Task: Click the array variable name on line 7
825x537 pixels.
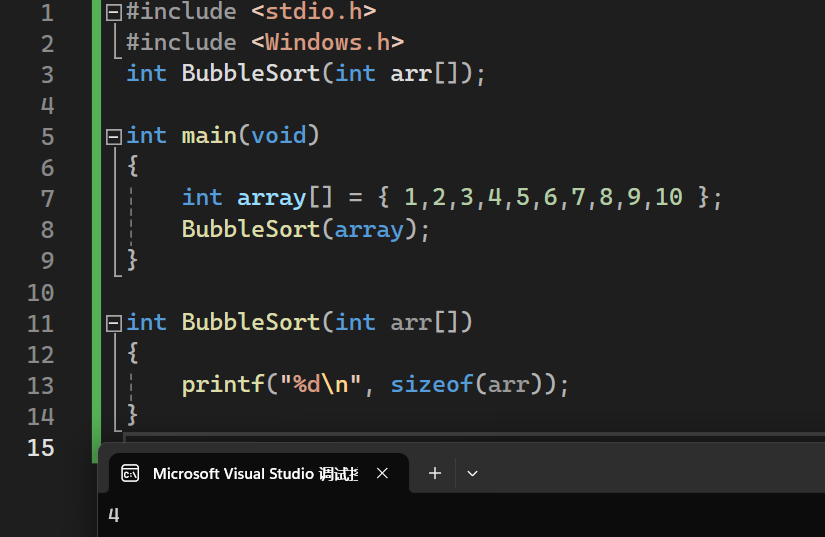Action: click(270, 198)
